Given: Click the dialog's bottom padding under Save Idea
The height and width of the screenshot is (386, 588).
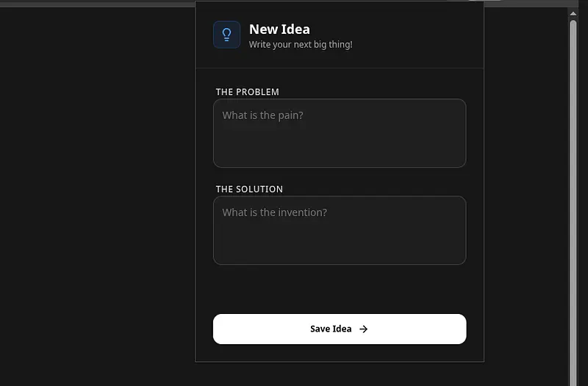Looking at the screenshot, I should (x=339, y=353).
